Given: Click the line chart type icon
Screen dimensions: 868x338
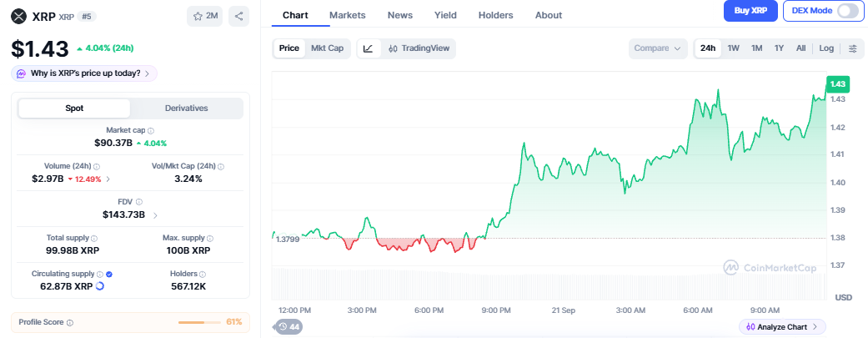Looking at the screenshot, I should pos(368,48).
